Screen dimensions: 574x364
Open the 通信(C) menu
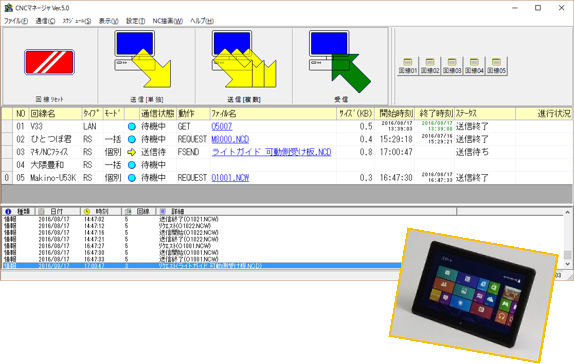click(45, 21)
